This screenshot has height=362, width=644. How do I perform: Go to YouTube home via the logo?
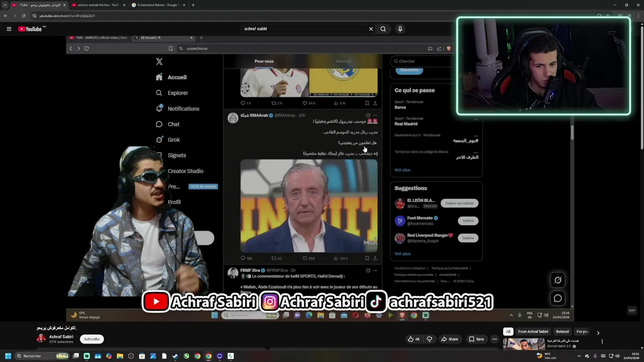coord(30,29)
